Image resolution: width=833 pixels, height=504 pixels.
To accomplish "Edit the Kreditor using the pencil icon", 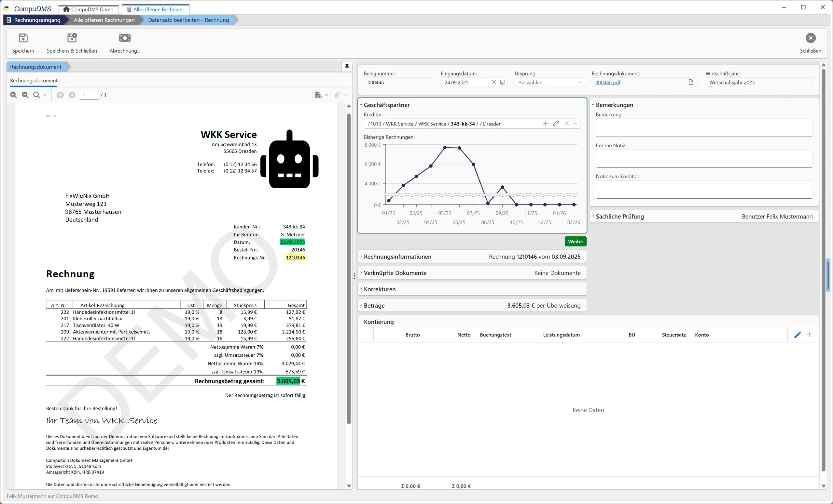I will (556, 123).
